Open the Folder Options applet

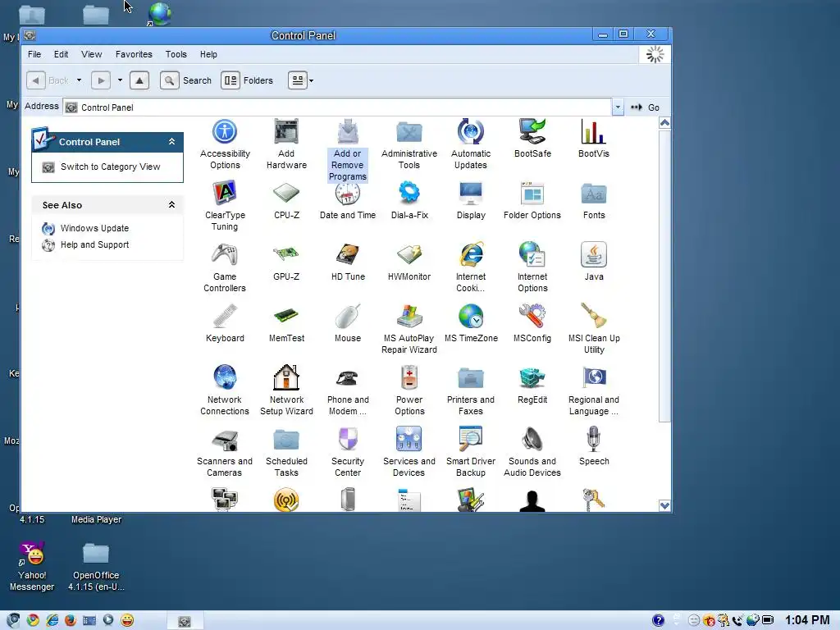(x=532, y=200)
